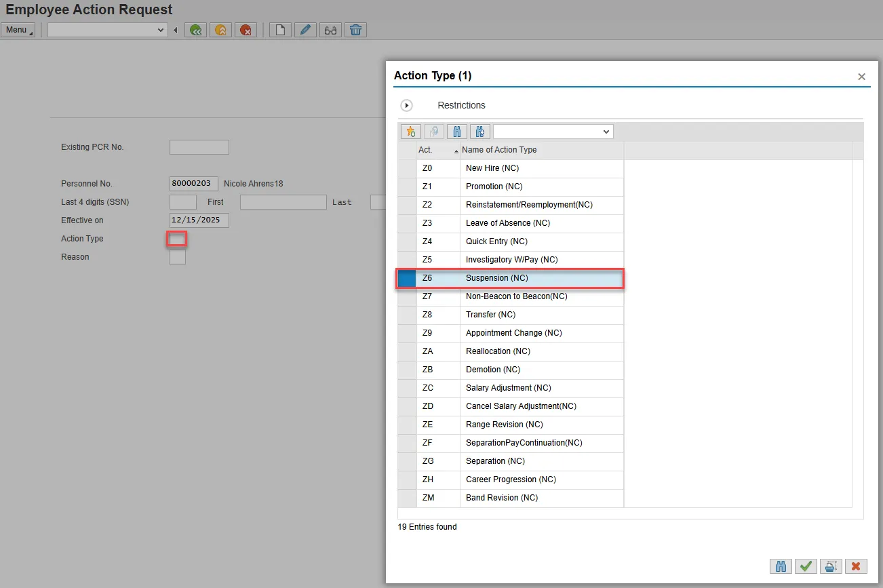Click the print icon at dialog bottom

coord(831,566)
